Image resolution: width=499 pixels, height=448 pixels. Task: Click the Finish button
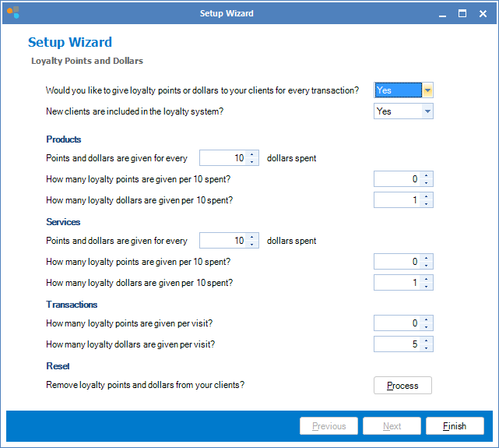click(x=455, y=426)
